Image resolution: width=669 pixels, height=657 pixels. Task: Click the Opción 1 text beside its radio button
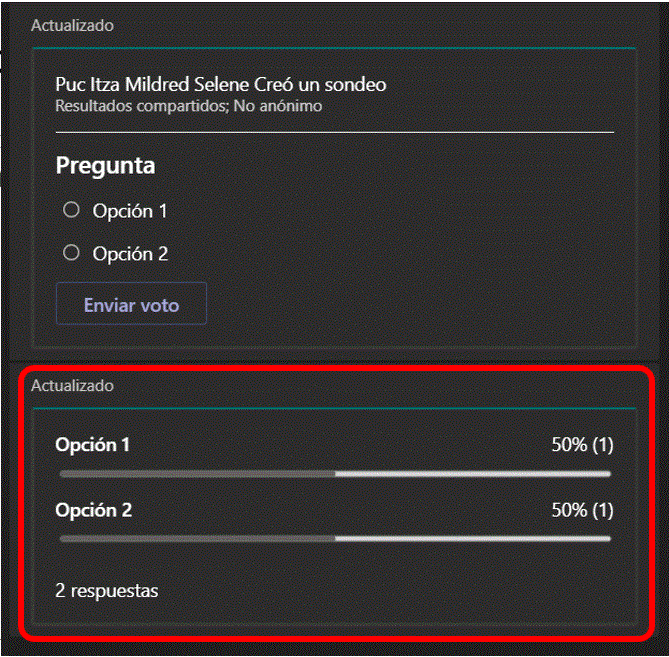[x=130, y=211]
